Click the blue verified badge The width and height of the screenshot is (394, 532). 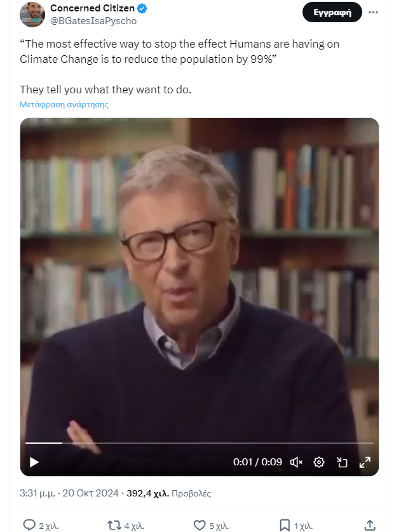tap(142, 8)
